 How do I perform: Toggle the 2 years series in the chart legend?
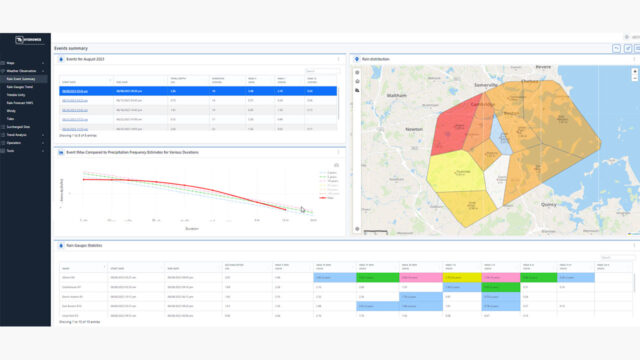click(x=329, y=173)
